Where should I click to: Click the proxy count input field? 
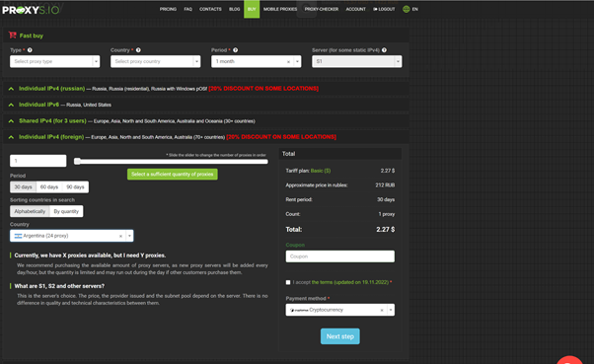[x=37, y=161]
